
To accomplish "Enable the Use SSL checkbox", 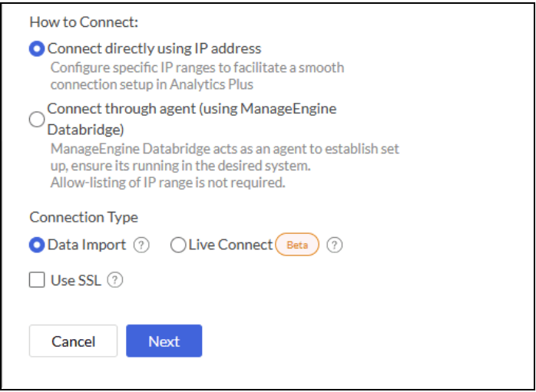I will [x=37, y=280].
